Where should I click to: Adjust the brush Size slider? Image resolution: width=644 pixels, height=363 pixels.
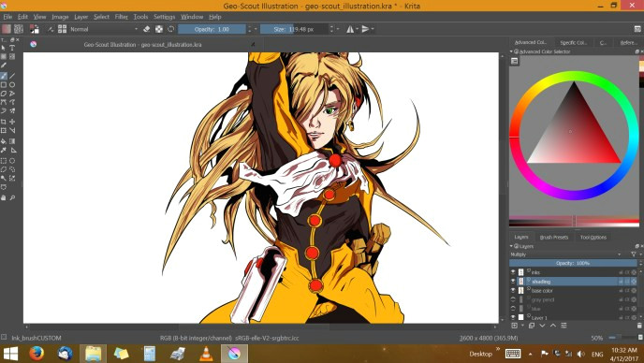click(x=294, y=29)
